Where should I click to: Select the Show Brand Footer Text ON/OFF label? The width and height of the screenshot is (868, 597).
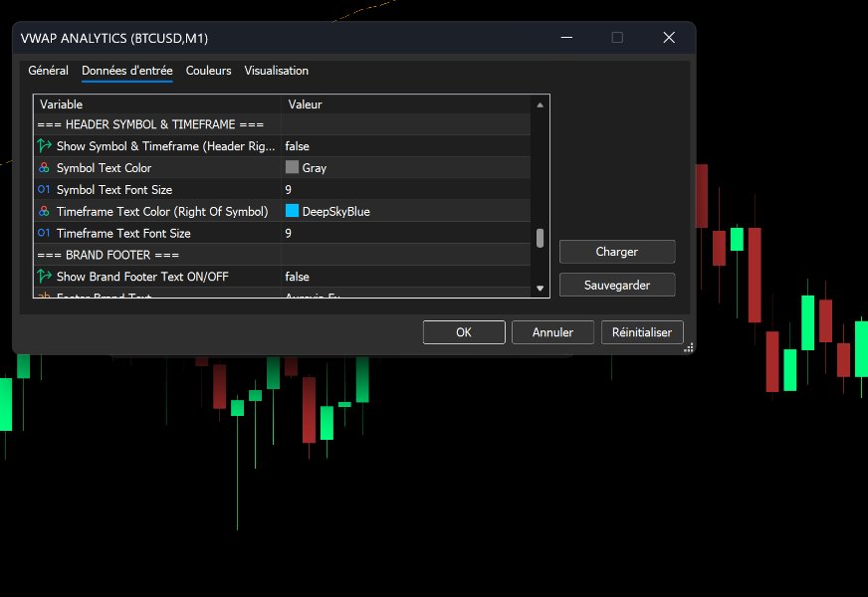(x=142, y=276)
